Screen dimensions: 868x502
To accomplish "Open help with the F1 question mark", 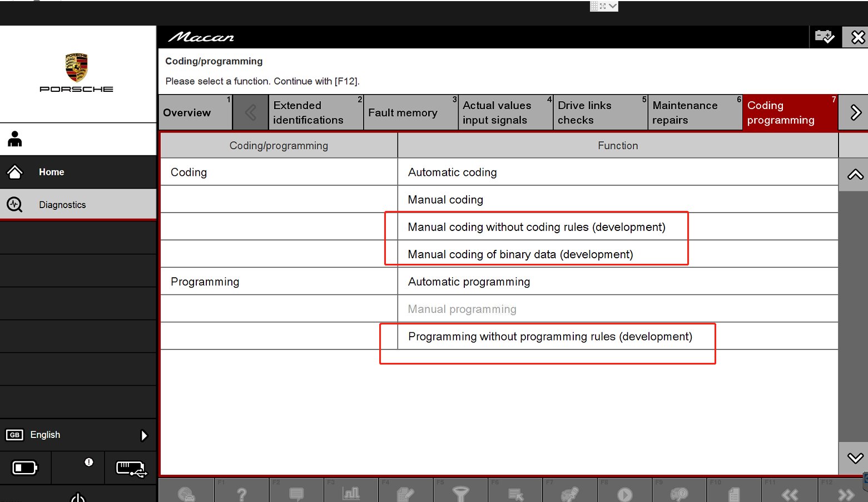I will click(x=241, y=494).
